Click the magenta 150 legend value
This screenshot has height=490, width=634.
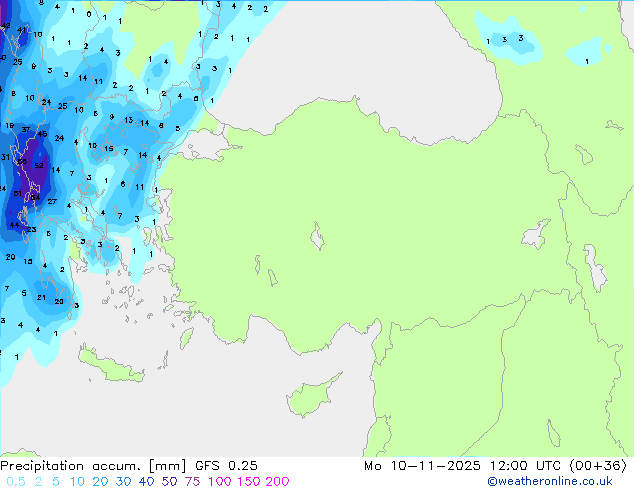(x=248, y=481)
